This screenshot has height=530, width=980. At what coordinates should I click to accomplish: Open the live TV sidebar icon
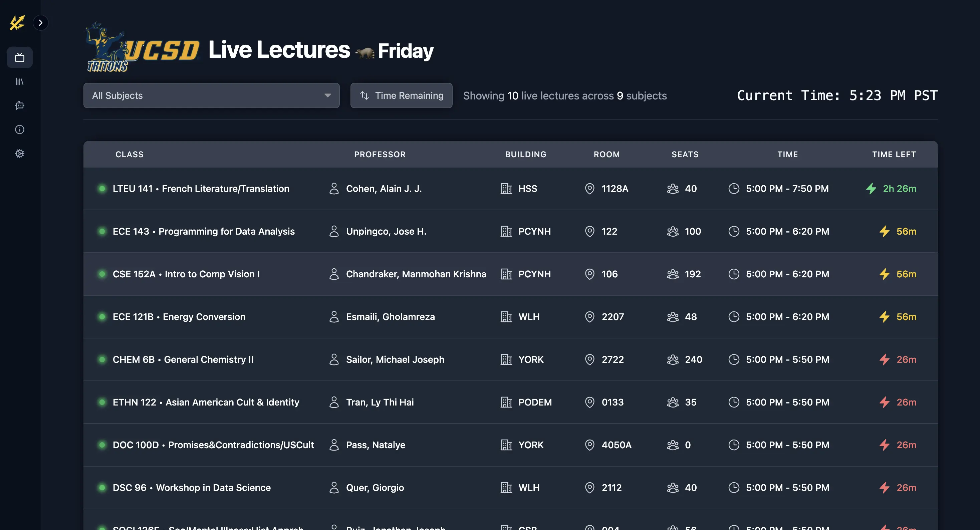click(20, 58)
